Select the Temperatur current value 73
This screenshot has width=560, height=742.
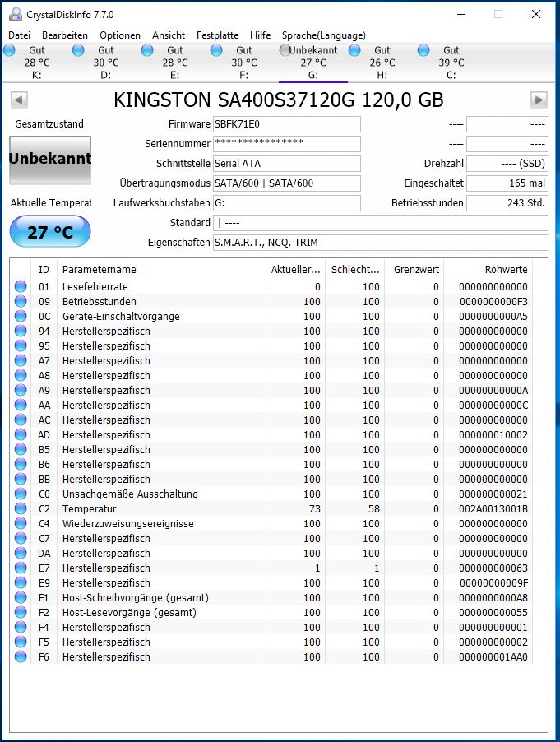(x=314, y=508)
